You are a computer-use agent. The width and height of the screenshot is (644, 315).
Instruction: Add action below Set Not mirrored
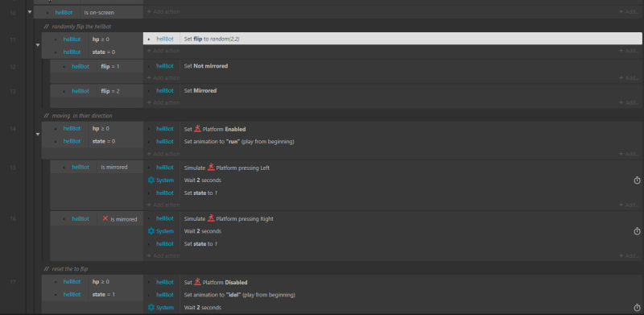click(163, 77)
